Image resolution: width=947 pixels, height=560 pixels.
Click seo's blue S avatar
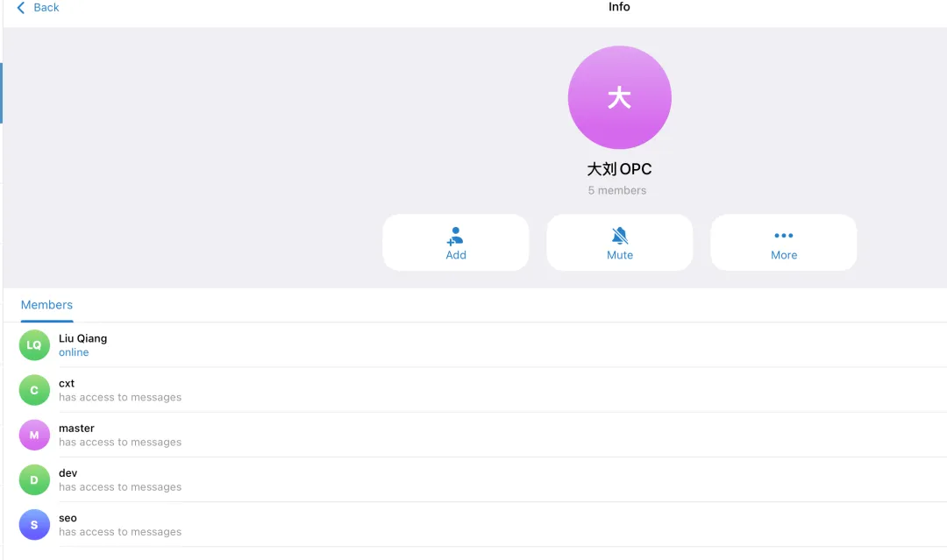click(34, 524)
